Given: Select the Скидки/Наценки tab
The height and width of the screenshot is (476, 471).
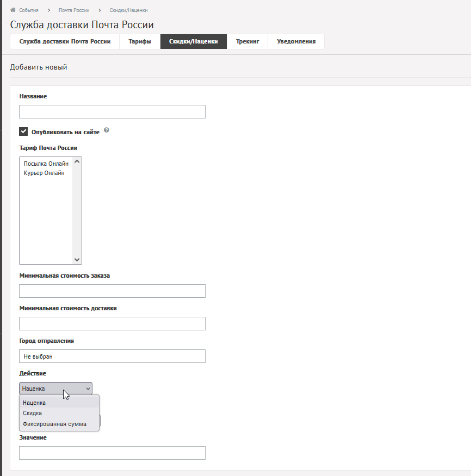Looking at the screenshot, I should point(194,42).
